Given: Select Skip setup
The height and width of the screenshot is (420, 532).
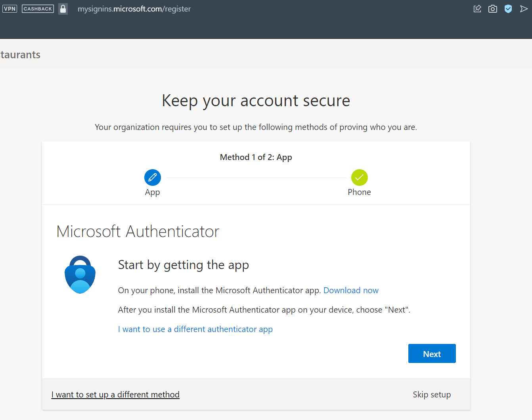Looking at the screenshot, I should coord(432,395).
